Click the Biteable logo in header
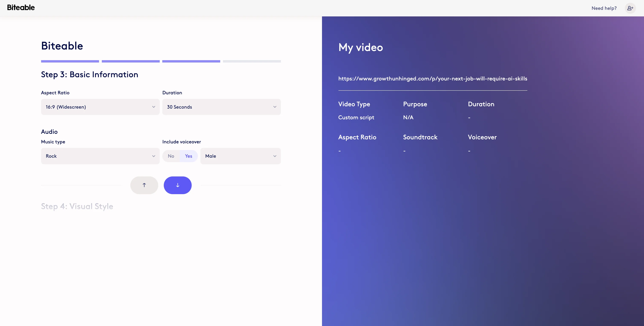The image size is (644, 326). (x=21, y=8)
